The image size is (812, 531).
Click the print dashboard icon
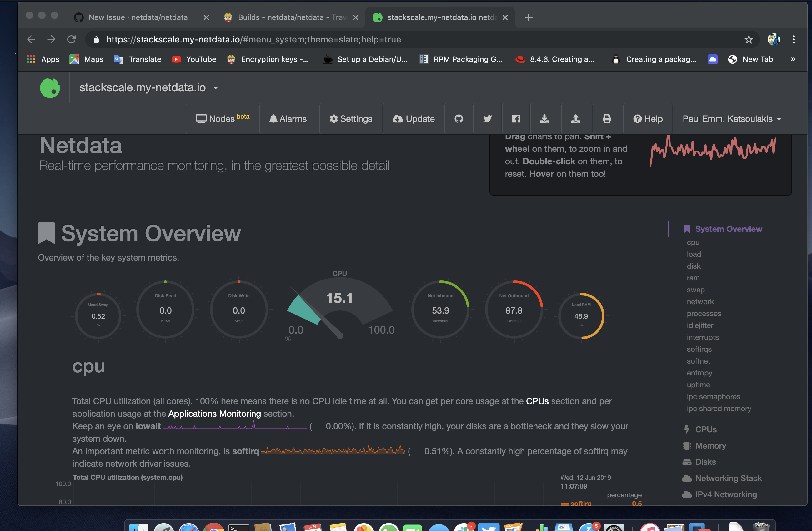607,119
